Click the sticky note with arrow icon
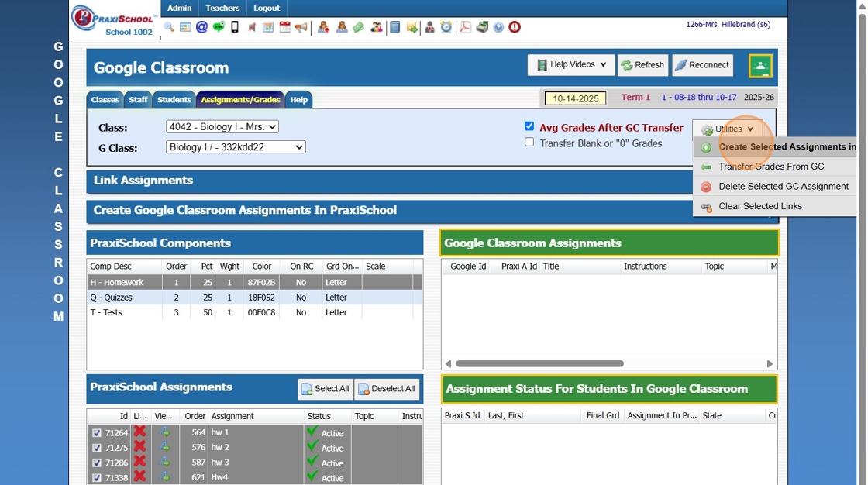 (x=412, y=27)
